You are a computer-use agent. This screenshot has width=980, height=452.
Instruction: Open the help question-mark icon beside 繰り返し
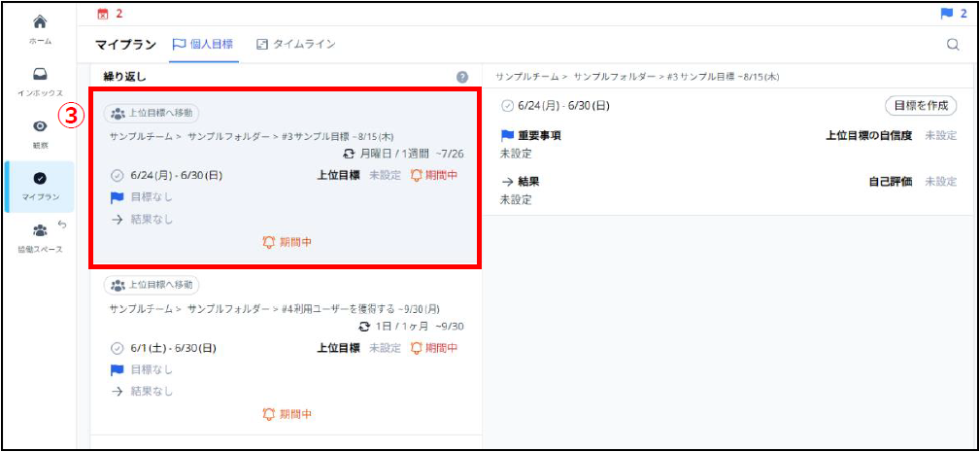point(462,77)
